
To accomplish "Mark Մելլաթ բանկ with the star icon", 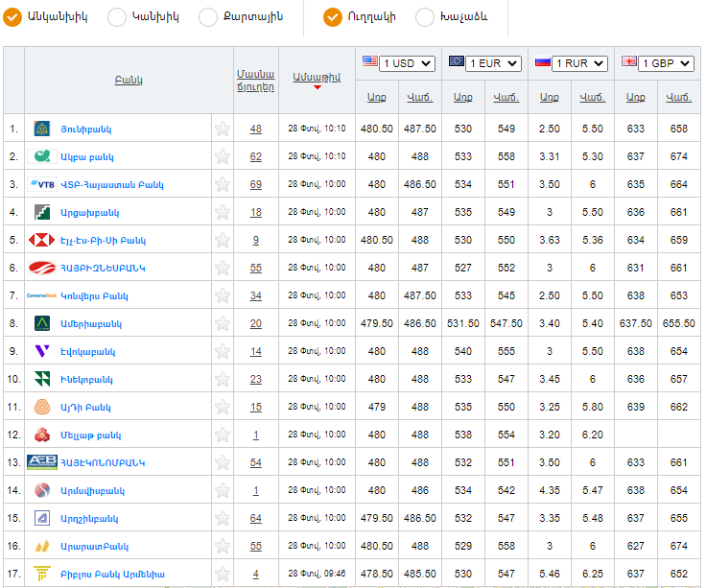I will point(223,435).
